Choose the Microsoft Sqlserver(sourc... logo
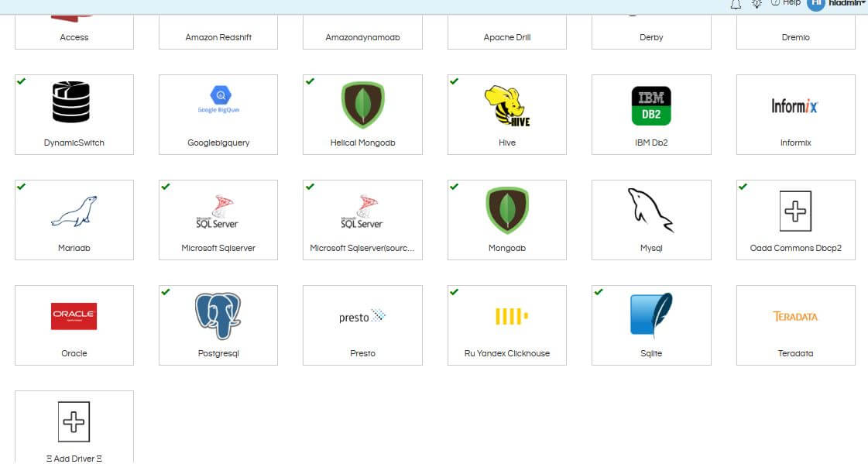868x464 pixels. pyautogui.click(x=362, y=211)
